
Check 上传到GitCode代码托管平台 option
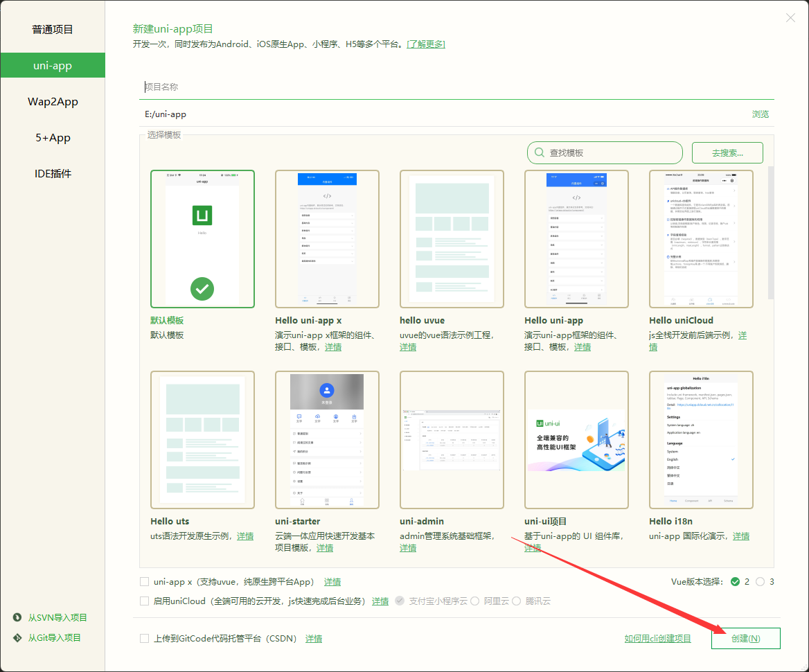pyautogui.click(x=145, y=639)
